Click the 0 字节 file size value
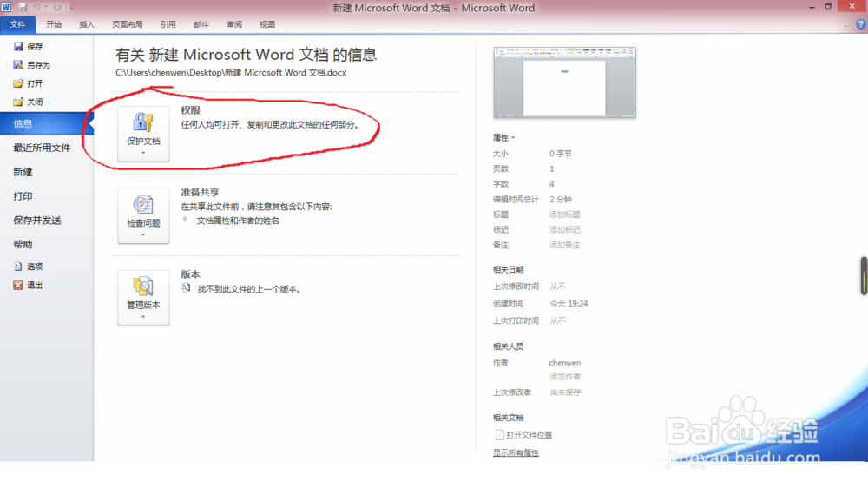 (561, 154)
